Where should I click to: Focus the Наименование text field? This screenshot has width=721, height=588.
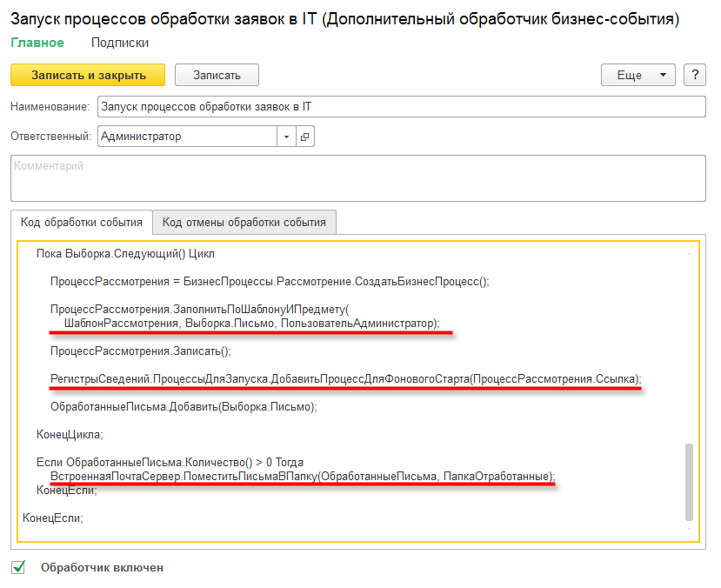pyautogui.click(x=400, y=106)
